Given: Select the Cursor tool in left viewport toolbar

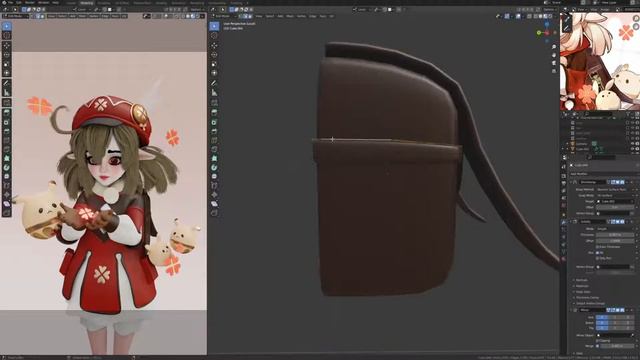Looking at the screenshot, I should (7, 36).
